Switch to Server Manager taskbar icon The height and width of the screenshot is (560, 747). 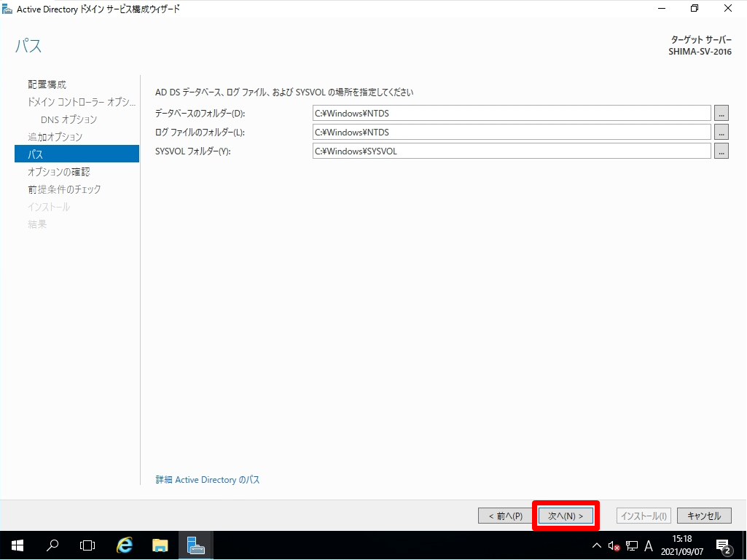195,545
